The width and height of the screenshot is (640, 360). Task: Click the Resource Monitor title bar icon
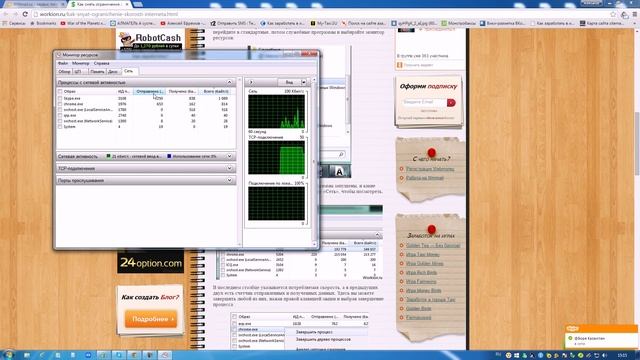coord(59,54)
